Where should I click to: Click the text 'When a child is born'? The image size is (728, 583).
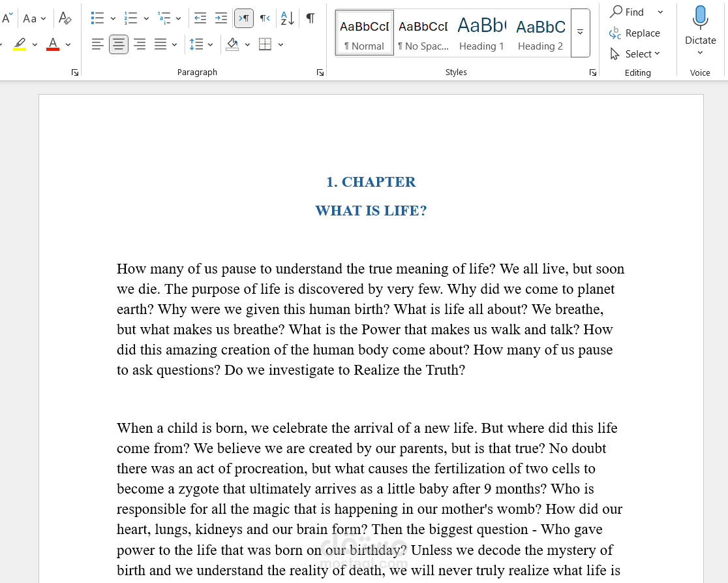[x=181, y=428]
